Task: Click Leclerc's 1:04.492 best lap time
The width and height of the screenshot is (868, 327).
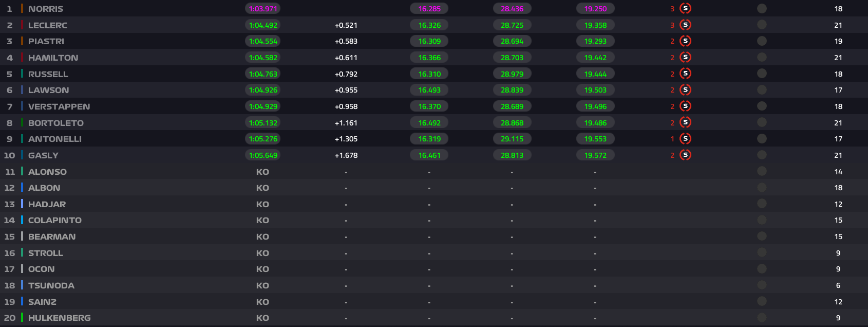Action: 263,25
